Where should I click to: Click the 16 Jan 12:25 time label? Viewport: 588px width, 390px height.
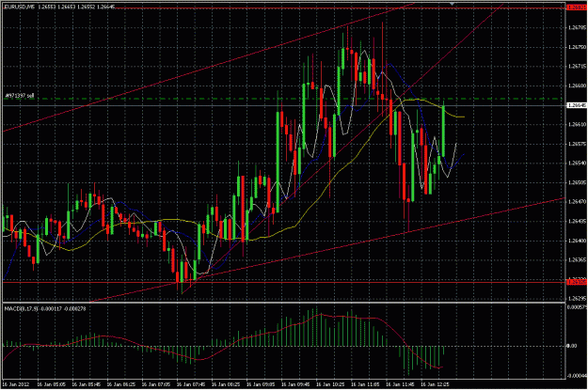[x=435, y=384]
